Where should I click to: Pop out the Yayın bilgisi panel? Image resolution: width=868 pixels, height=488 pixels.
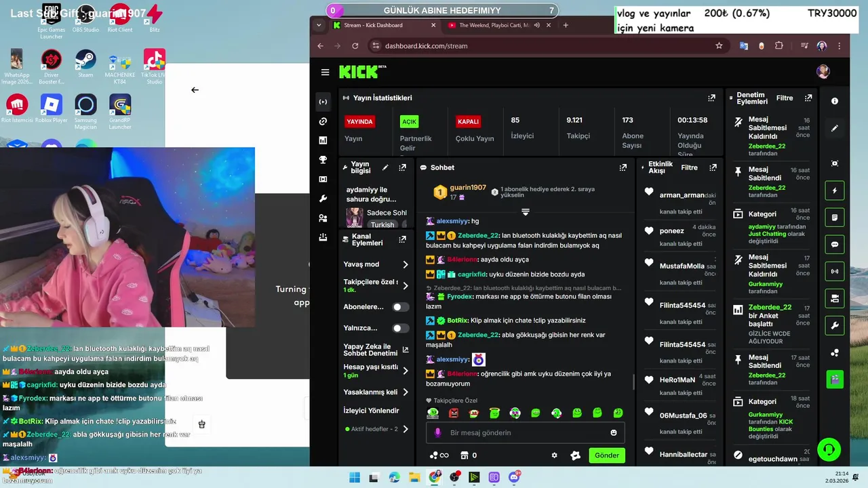click(402, 167)
